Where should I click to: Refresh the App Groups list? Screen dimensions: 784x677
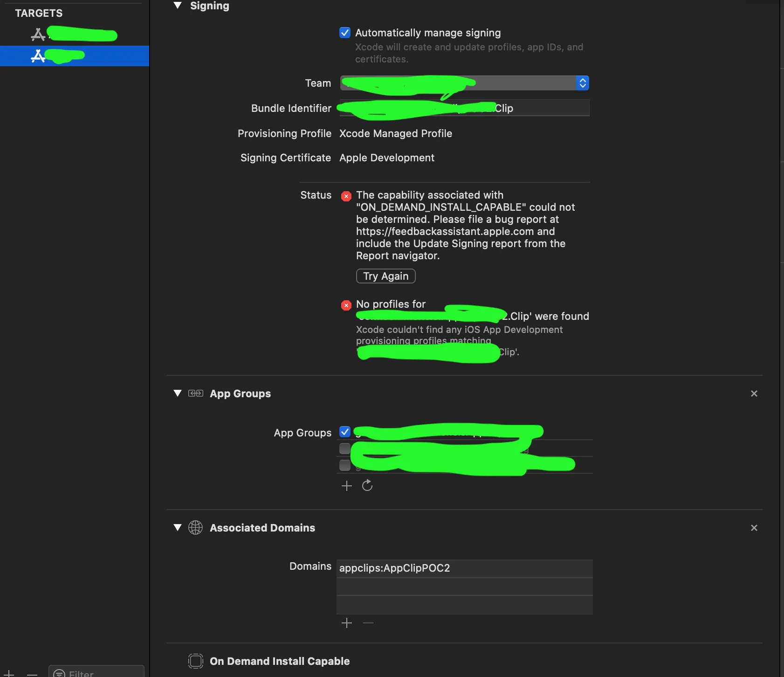coord(367,485)
